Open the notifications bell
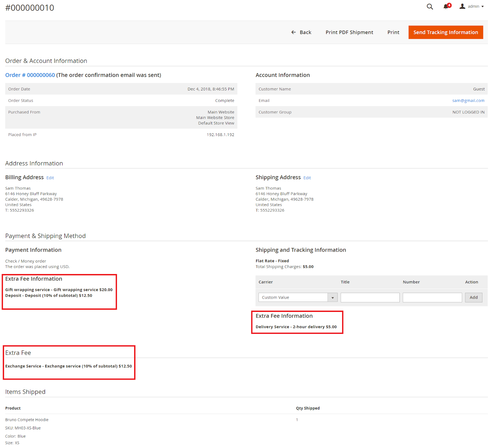 [x=446, y=7]
